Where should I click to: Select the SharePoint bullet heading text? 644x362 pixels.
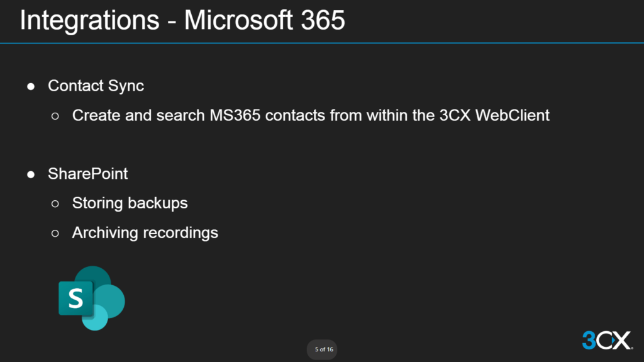point(87,174)
